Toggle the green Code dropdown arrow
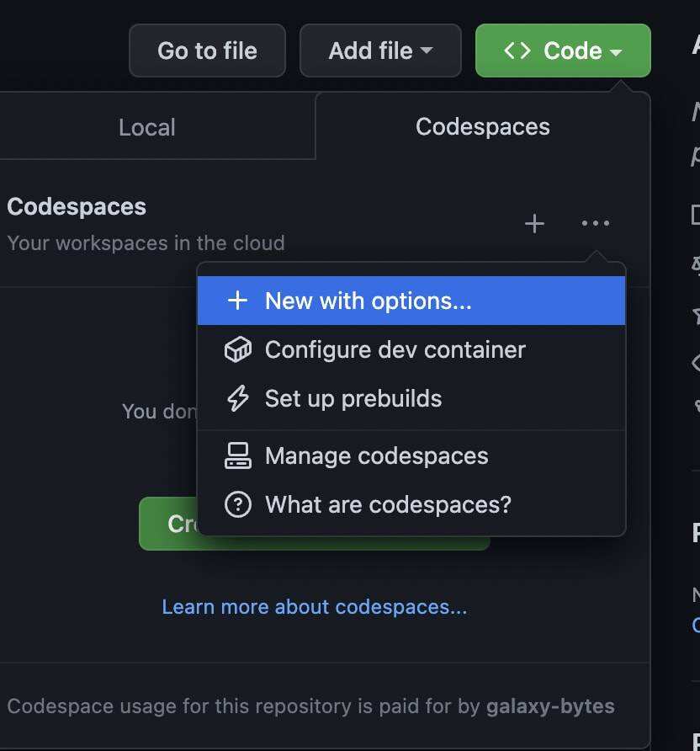Screen dimensions: 700x751 pyautogui.click(x=616, y=51)
